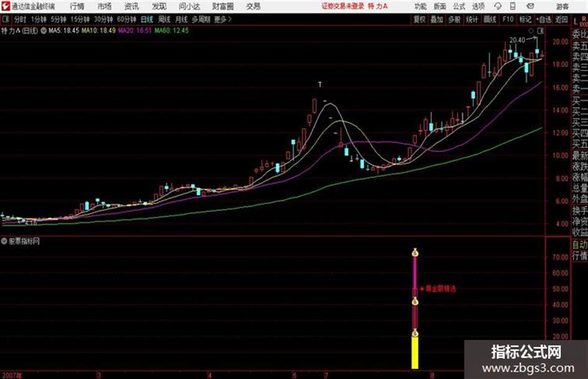Expand the 更多 > period options
The image size is (588, 379).
223,19
